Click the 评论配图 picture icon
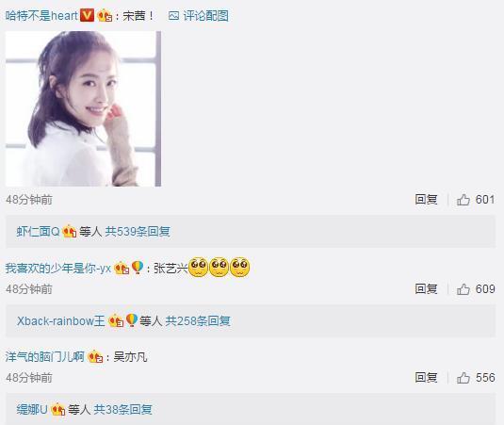This screenshot has height=425, width=504. (x=173, y=16)
